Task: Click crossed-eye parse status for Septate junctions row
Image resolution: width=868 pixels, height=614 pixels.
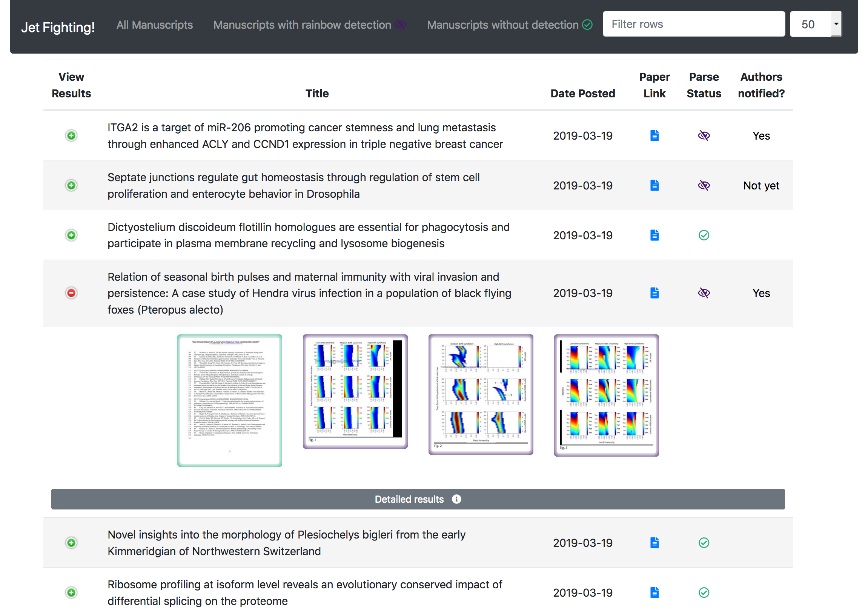Action: 704,185
